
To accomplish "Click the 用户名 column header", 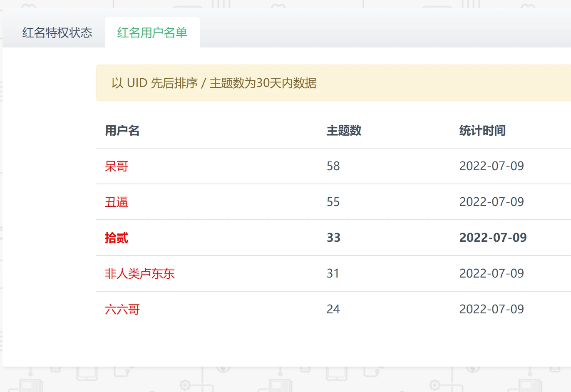I will [x=122, y=131].
